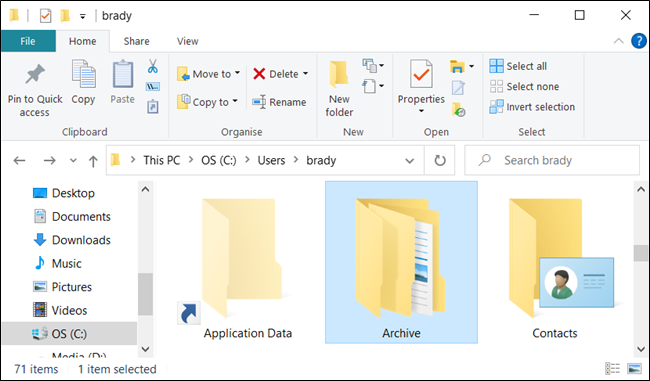Open the File menu tab

click(28, 41)
